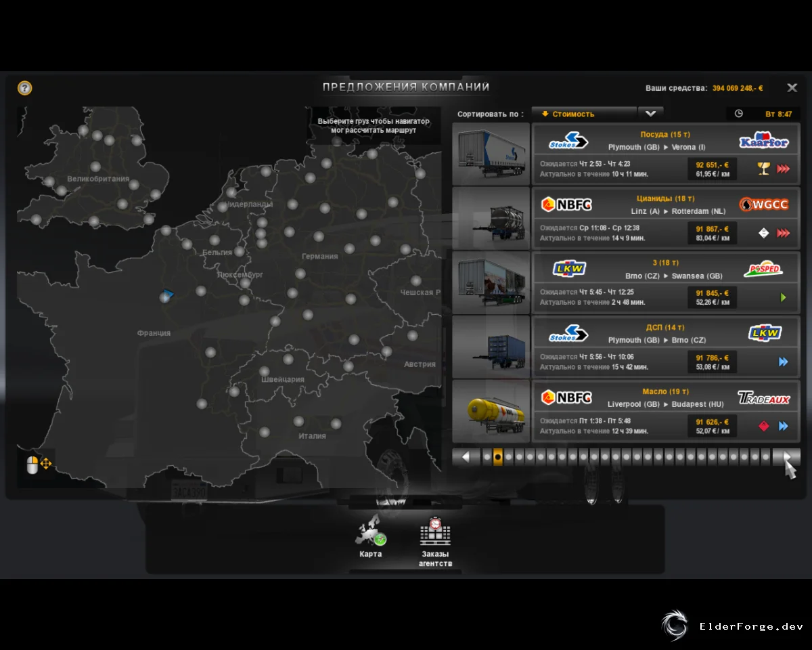
Task: Click the 92 651 € price
Action: tap(712, 165)
